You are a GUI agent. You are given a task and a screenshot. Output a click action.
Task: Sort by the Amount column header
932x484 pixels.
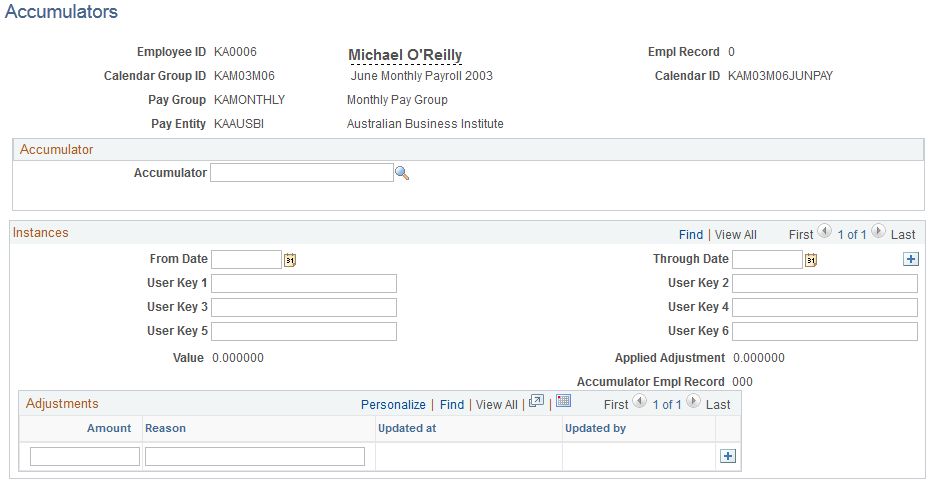click(x=109, y=428)
